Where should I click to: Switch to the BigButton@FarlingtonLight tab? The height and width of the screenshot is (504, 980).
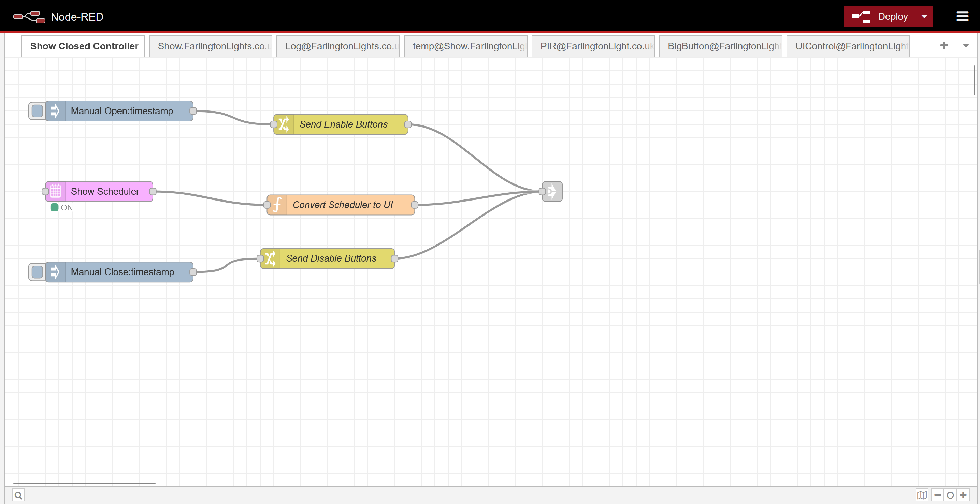click(721, 46)
